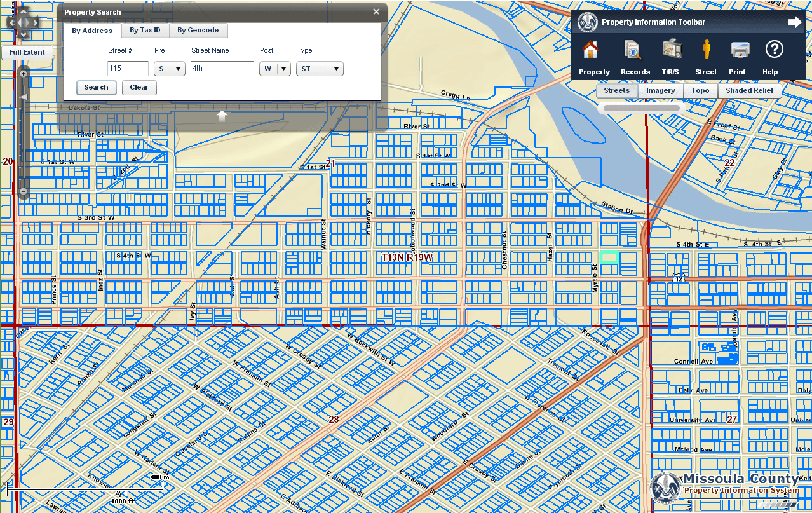Select the Shaded Relief basemap

click(750, 90)
